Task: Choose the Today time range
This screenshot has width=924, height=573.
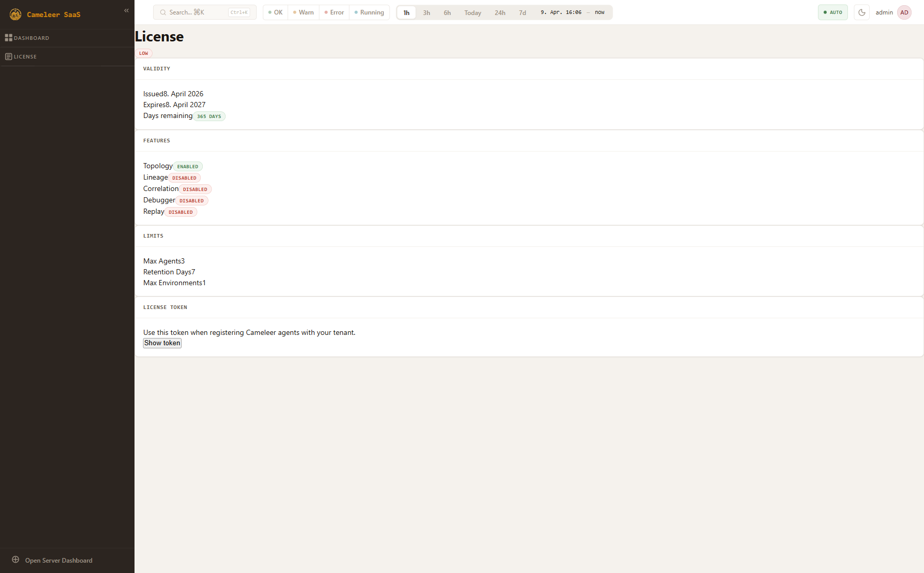Action: click(x=472, y=13)
